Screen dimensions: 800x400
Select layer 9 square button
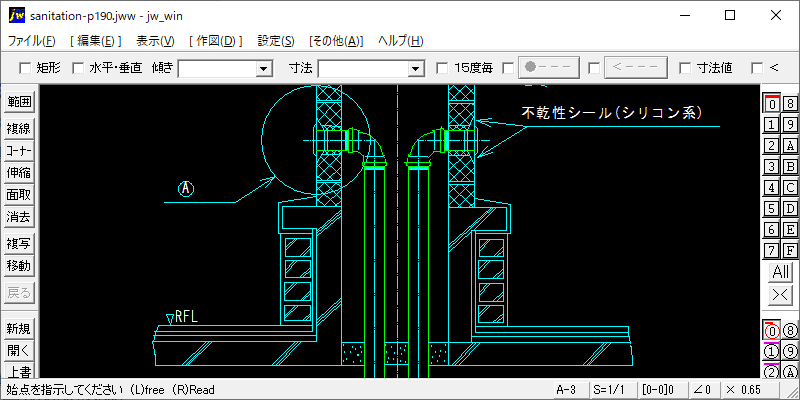[790, 124]
